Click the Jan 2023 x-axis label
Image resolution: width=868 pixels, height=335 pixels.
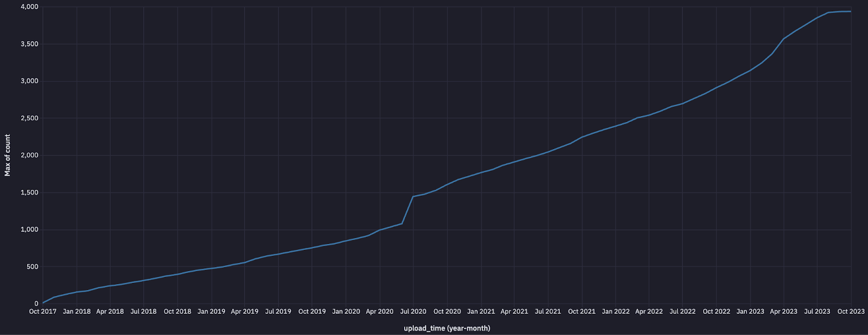pos(750,312)
